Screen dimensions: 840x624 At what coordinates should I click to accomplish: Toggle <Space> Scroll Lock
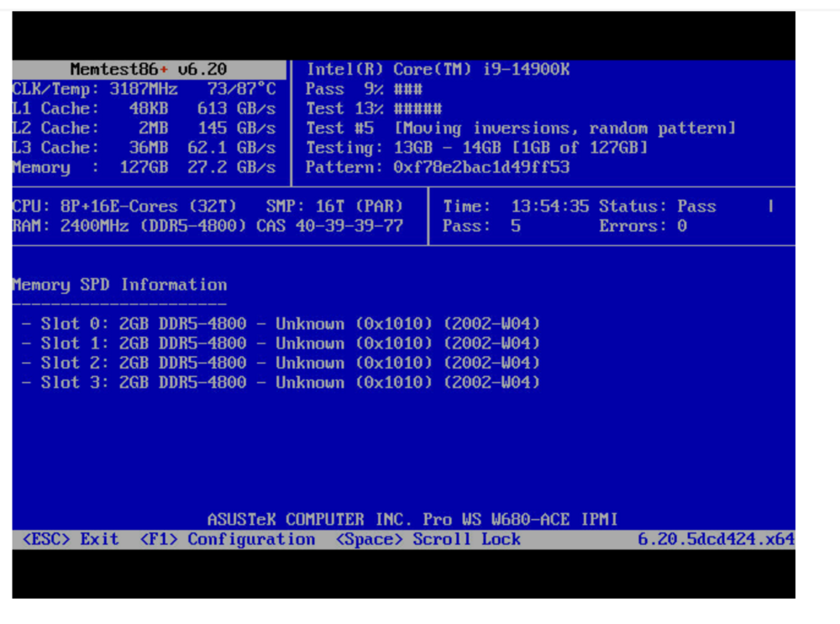[x=428, y=539]
